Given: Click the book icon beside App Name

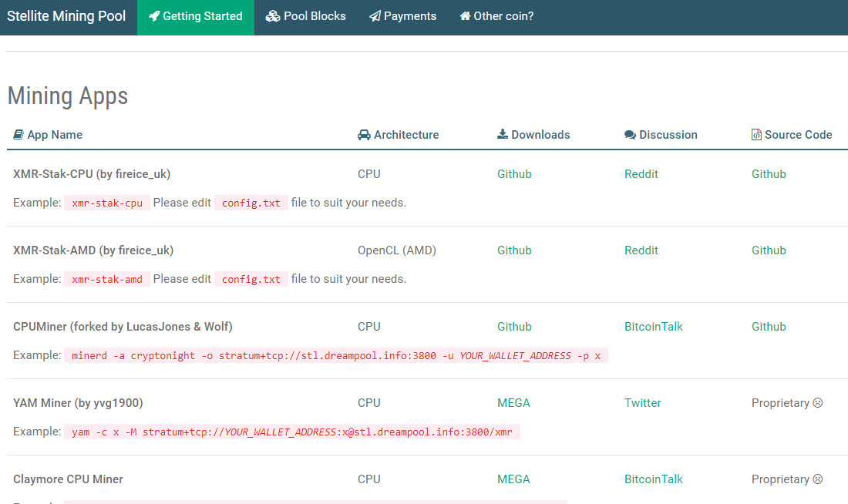Looking at the screenshot, I should click(x=19, y=135).
